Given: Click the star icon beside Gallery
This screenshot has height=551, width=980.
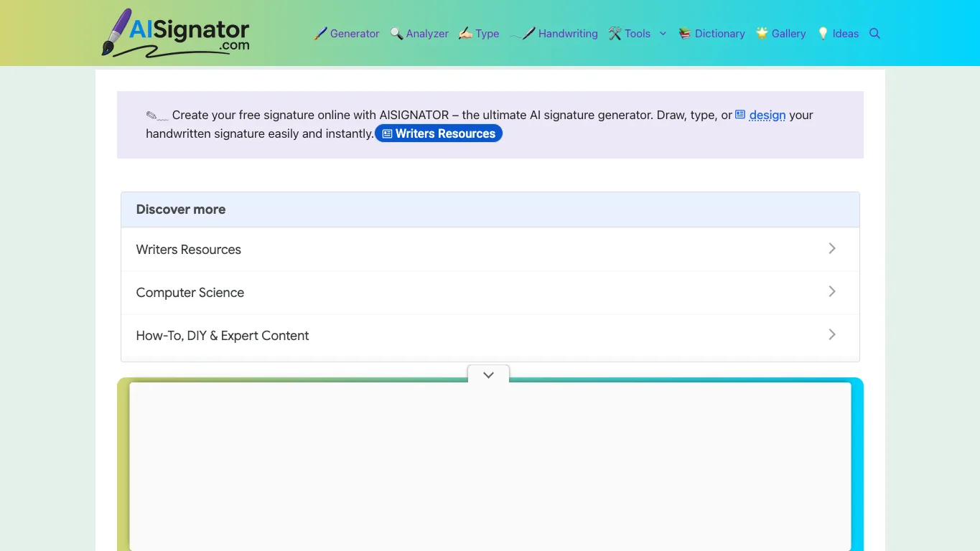Looking at the screenshot, I should pyautogui.click(x=762, y=33).
